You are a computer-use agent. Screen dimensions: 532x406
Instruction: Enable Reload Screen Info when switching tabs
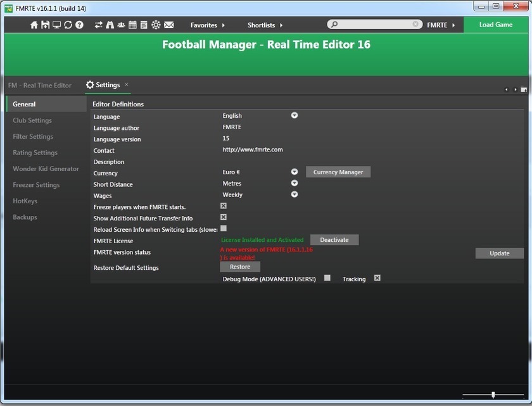pyautogui.click(x=224, y=228)
